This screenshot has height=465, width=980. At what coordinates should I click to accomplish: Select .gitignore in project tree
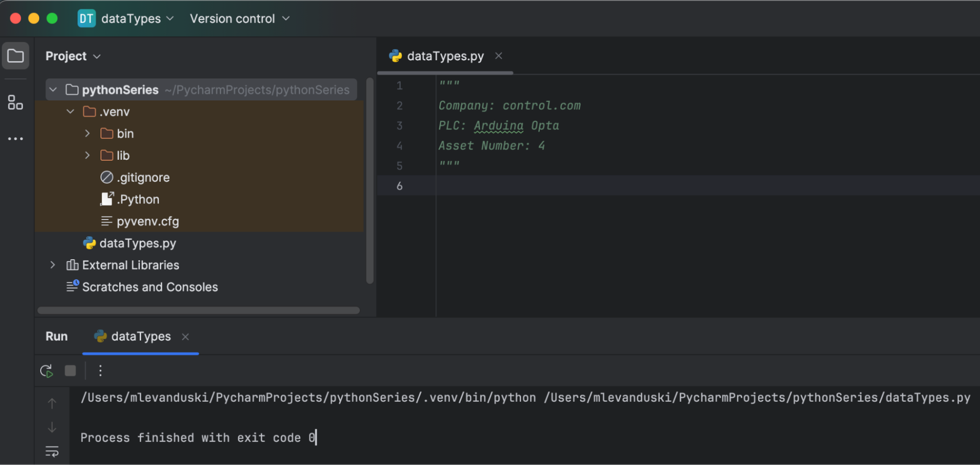tap(143, 177)
